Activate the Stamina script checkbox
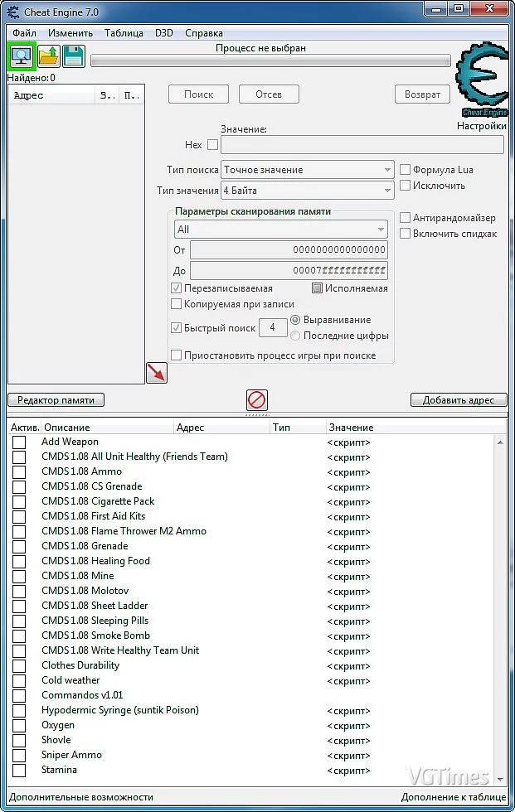The height and width of the screenshot is (812, 515). pyautogui.click(x=19, y=770)
